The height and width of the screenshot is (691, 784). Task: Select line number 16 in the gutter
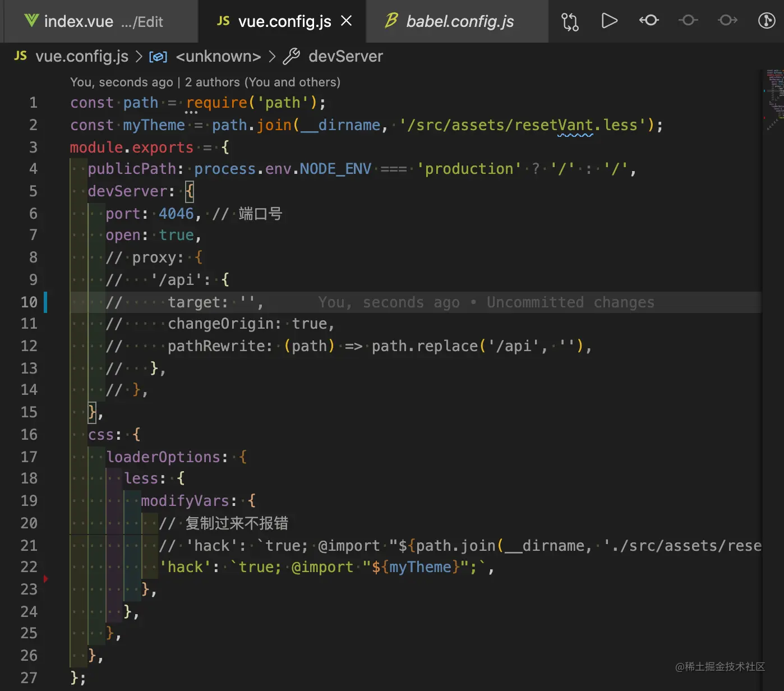click(29, 435)
